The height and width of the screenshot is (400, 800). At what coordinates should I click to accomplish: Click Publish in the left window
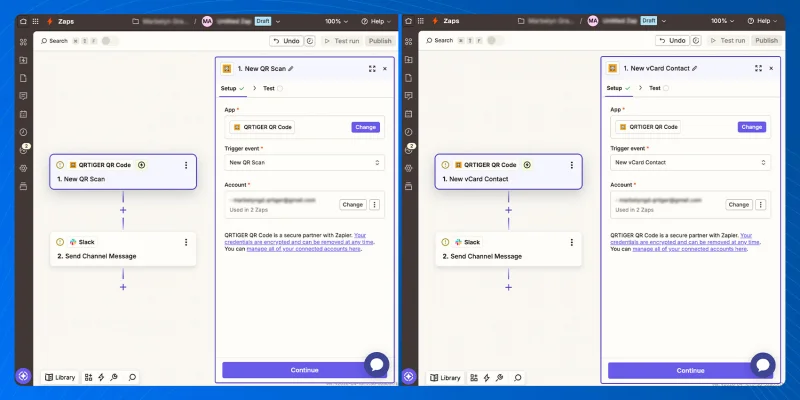pyautogui.click(x=380, y=41)
